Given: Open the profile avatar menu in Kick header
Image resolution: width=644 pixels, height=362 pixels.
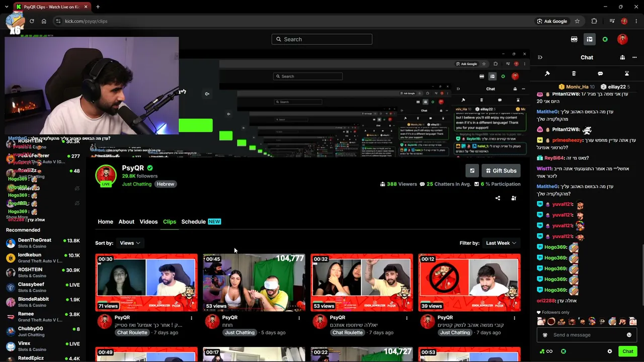Looking at the screenshot, I should 622,39.
